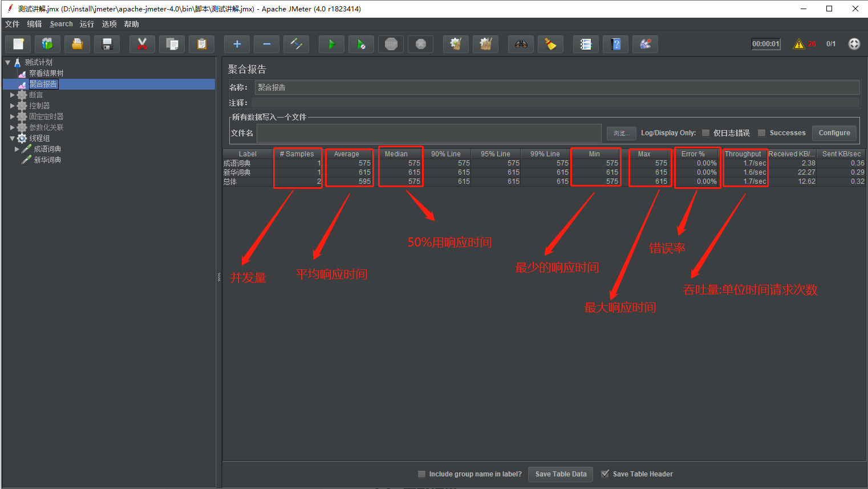The width and height of the screenshot is (868, 489).
Task: Click the Received KB/sec column header
Action: point(792,154)
